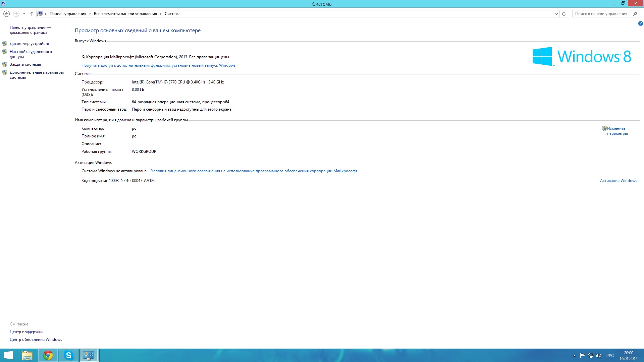Click 'Изменить параметры' link
644x362 pixels.
[x=616, y=131]
